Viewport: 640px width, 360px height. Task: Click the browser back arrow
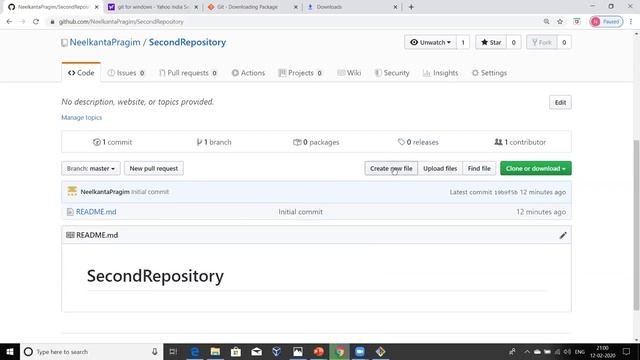[x=9, y=22]
